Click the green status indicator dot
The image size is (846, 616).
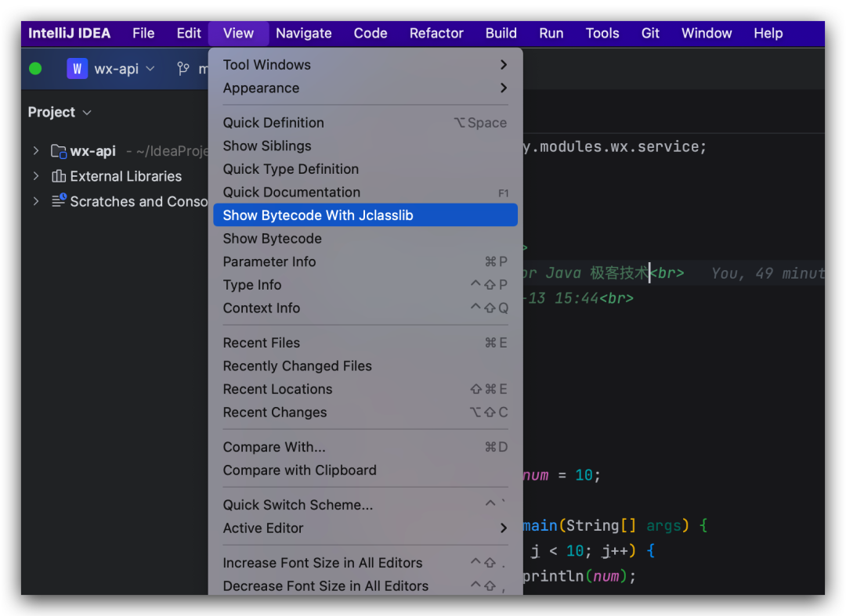click(x=35, y=69)
